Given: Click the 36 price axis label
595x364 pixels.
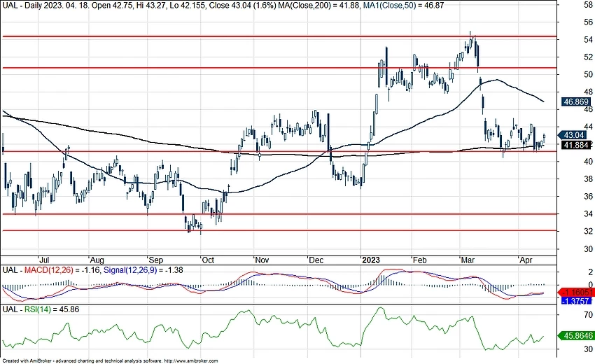Looking at the screenshot, I should tap(588, 196).
